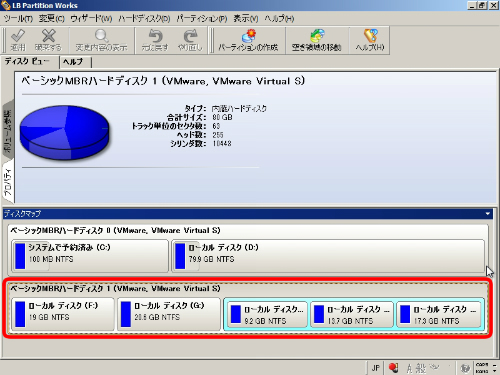This screenshot has width=500, height=375.
Task: Collapse the ディスクマップ panel arrow
Action: pyautogui.click(x=488, y=214)
